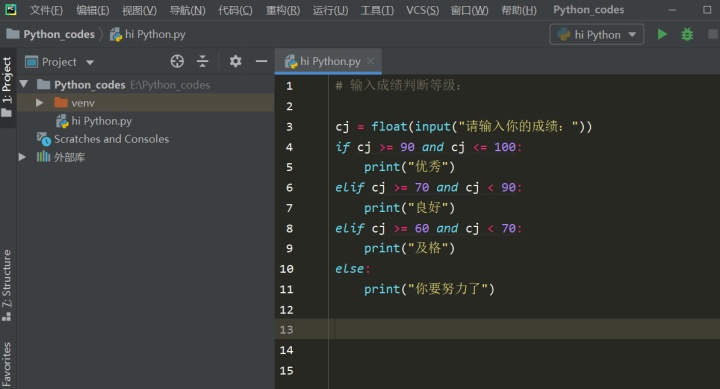Select Scratches and Consoles

(112, 139)
